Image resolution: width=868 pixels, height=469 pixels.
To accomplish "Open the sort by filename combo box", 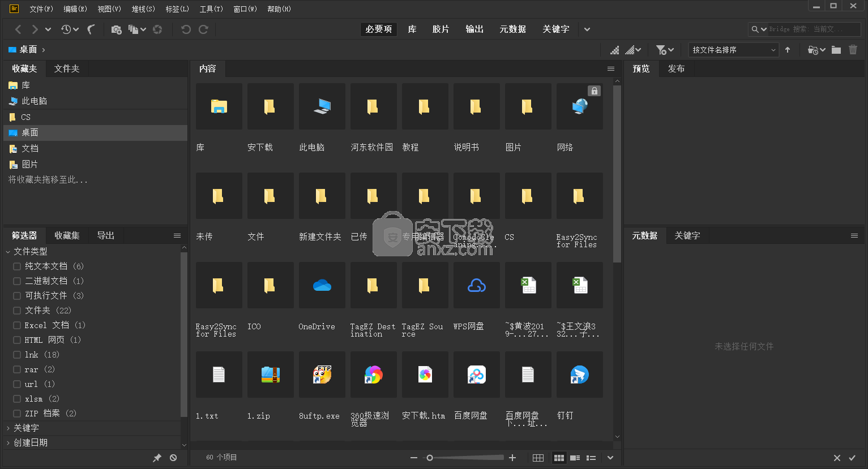I will [734, 50].
